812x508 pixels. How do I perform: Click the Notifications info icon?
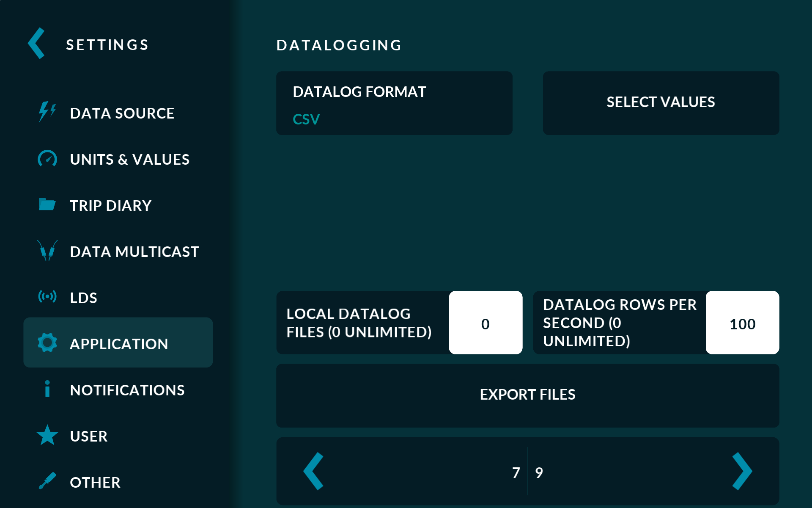(47, 389)
